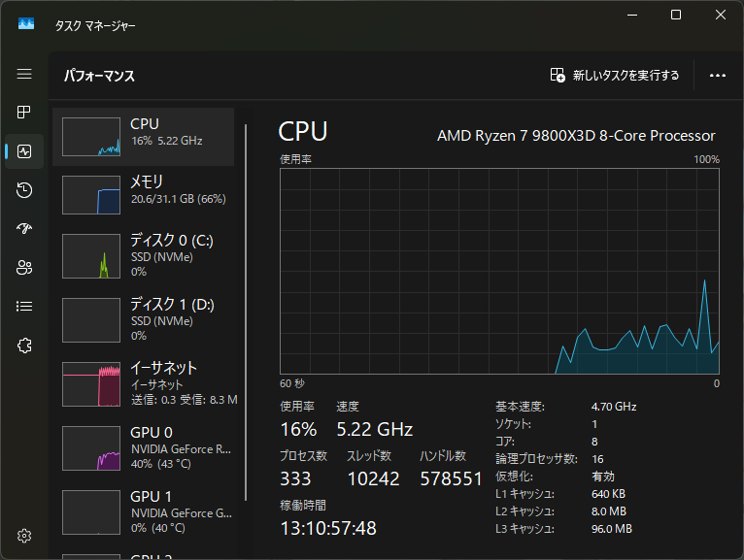Click the Ethernet mini graph thumbnail
This screenshot has width=744, height=560.
click(x=91, y=384)
